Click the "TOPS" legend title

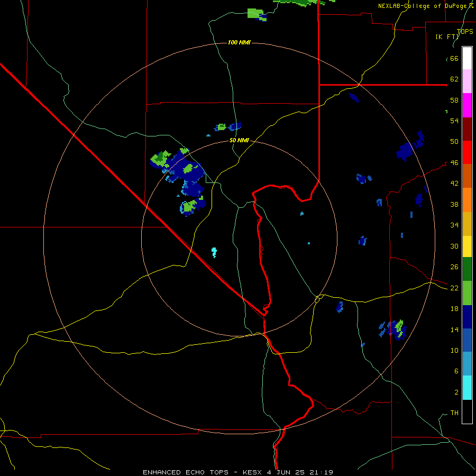point(465,31)
